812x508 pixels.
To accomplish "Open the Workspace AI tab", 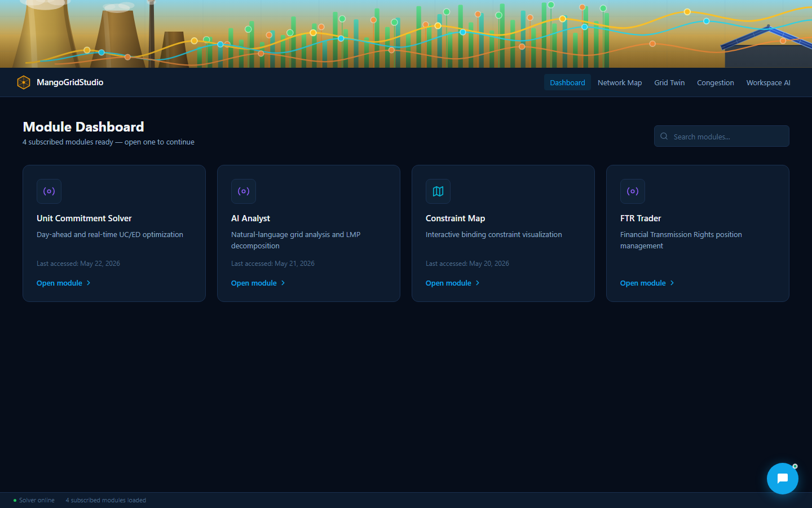I will (768, 82).
